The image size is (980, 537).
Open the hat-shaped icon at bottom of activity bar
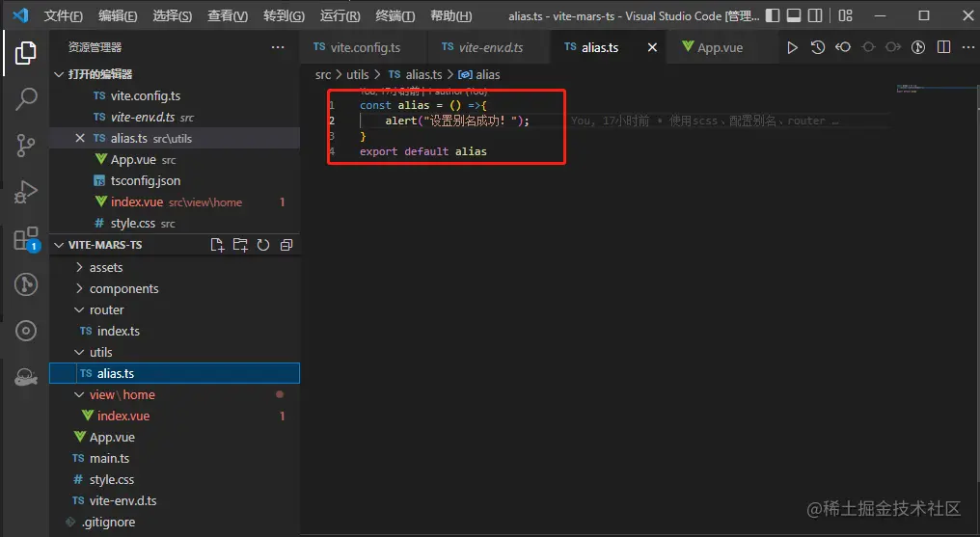[26, 377]
